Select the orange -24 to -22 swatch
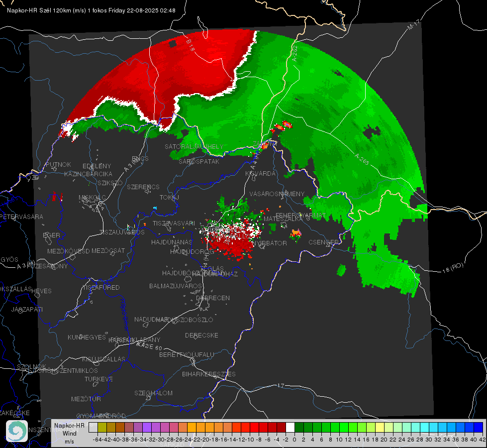The height and width of the screenshot is (448, 487). pyautogui.click(x=192, y=427)
